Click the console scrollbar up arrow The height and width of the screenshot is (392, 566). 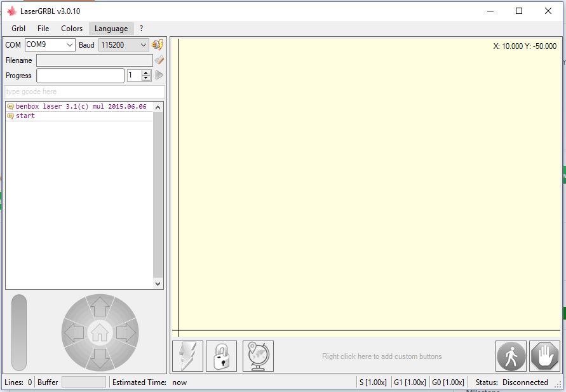pyautogui.click(x=158, y=107)
